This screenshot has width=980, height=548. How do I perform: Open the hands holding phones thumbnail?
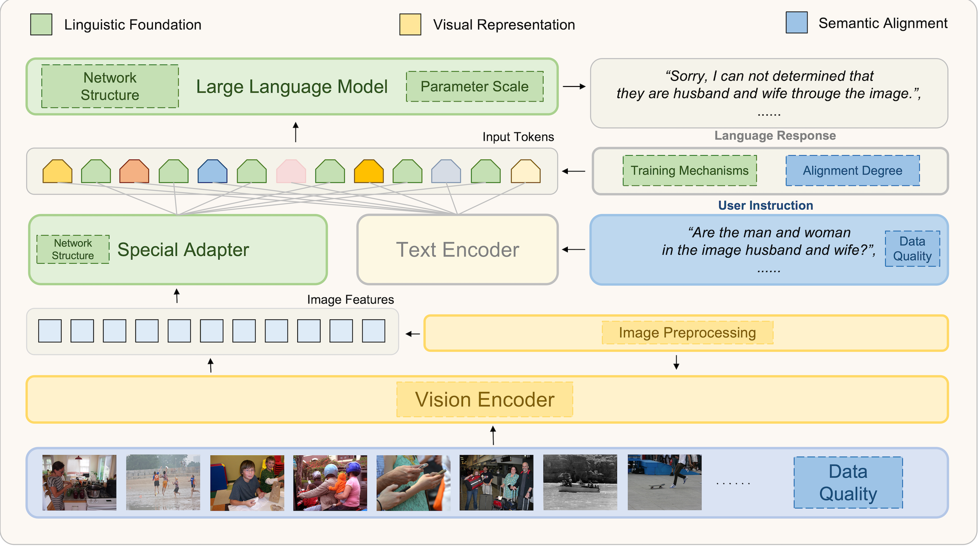pos(414,483)
